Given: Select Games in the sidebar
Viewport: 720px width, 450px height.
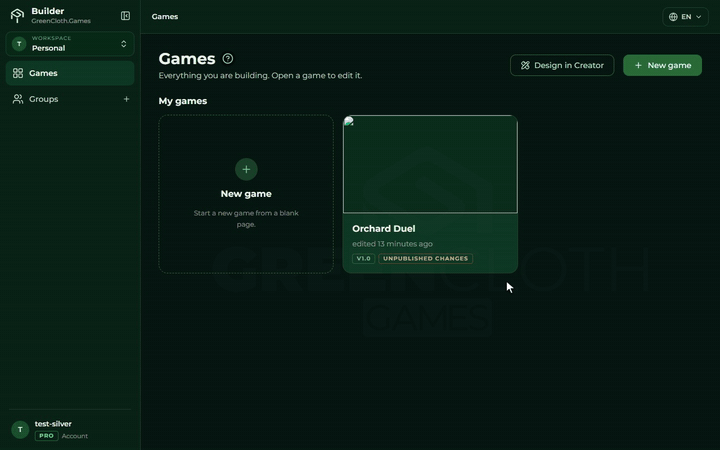Looking at the screenshot, I should 70,73.
